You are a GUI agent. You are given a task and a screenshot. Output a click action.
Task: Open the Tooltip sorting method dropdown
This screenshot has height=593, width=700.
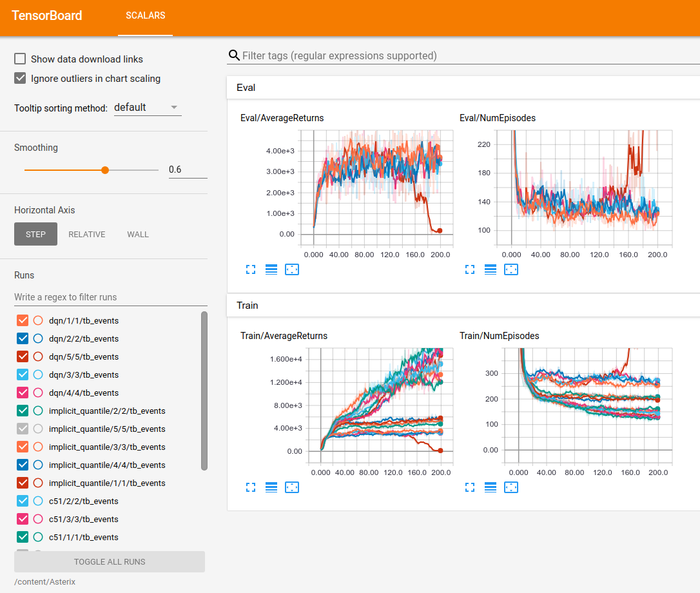click(x=148, y=108)
